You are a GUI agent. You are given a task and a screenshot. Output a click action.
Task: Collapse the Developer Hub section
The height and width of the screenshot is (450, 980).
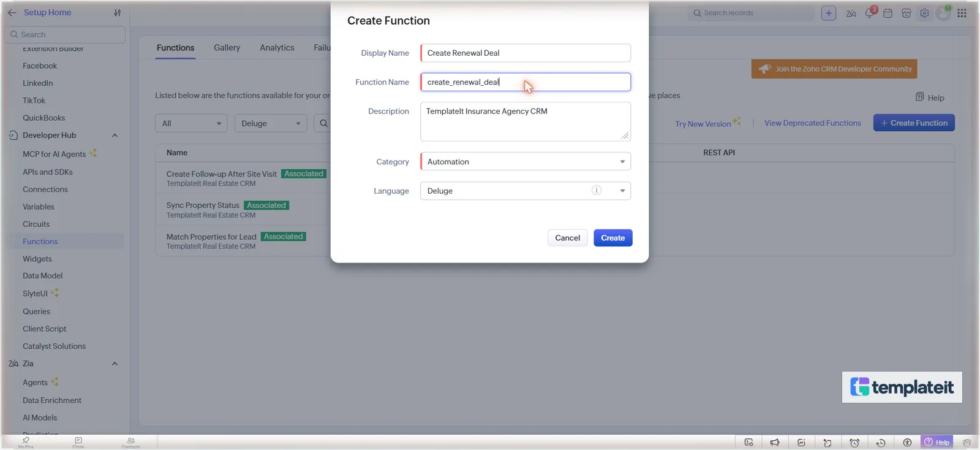[115, 135]
